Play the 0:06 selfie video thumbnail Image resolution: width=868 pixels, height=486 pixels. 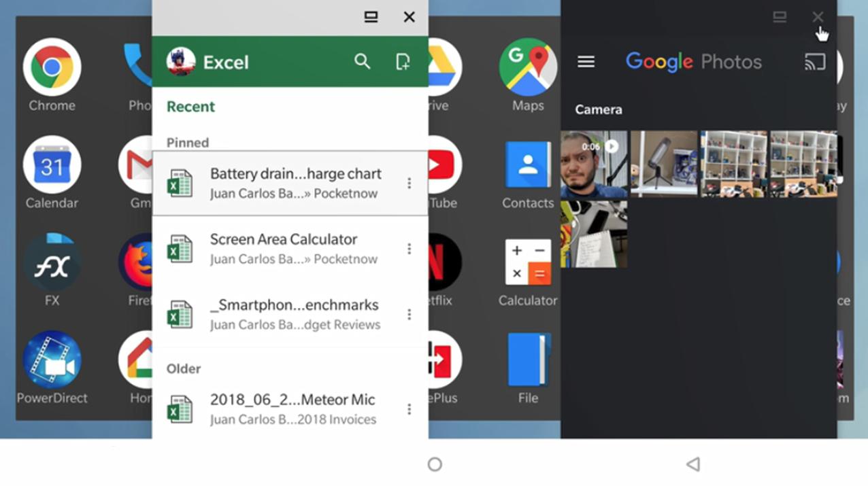[x=593, y=164]
